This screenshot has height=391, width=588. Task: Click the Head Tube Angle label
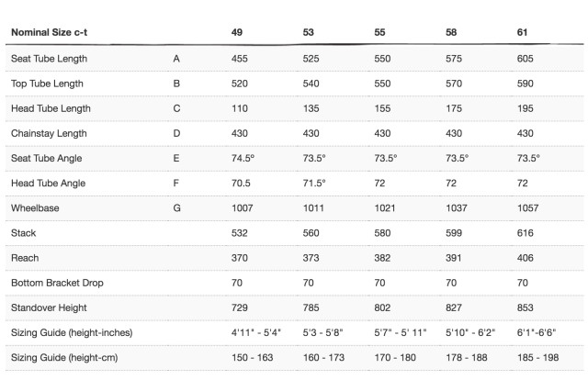(49, 184)
